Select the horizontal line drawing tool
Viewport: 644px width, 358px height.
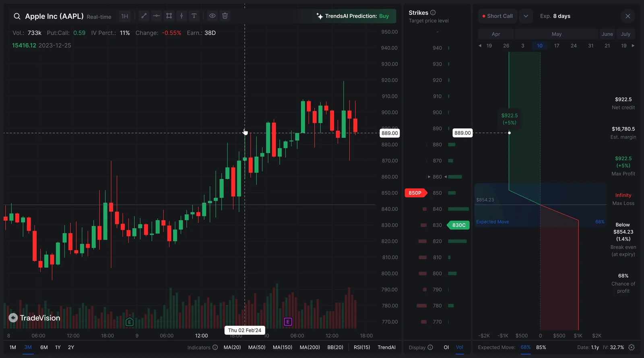156,16
